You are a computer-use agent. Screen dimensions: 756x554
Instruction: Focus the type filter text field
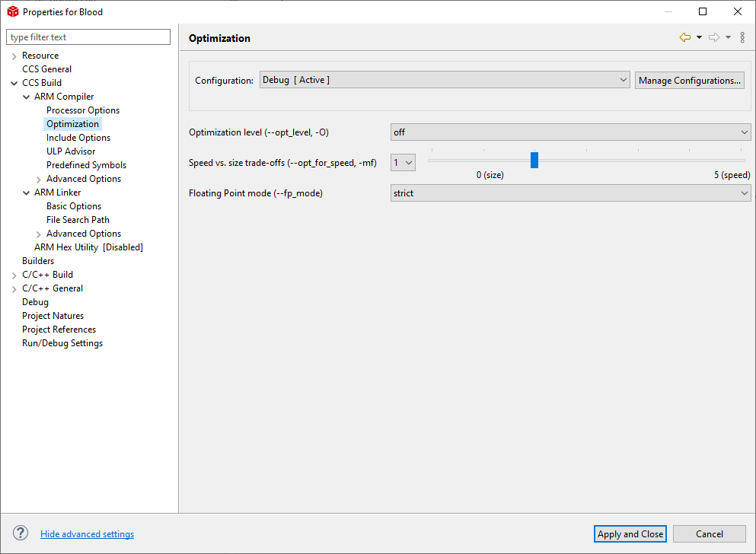coord(88,37)
